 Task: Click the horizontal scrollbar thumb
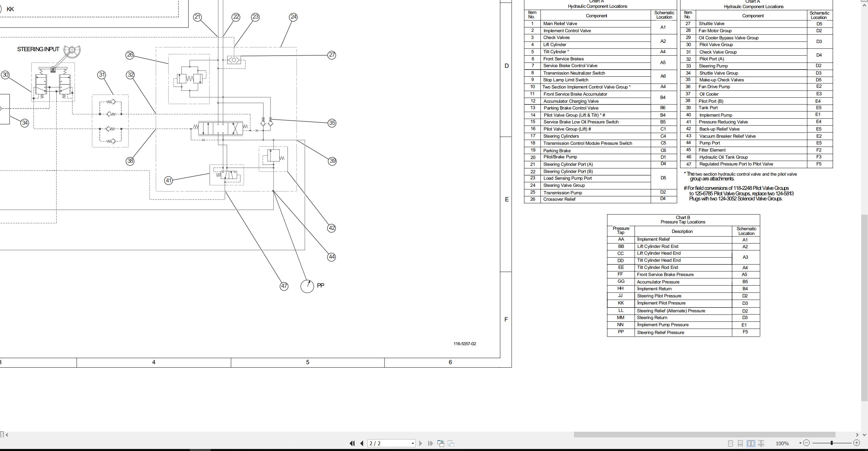[704, 434]
